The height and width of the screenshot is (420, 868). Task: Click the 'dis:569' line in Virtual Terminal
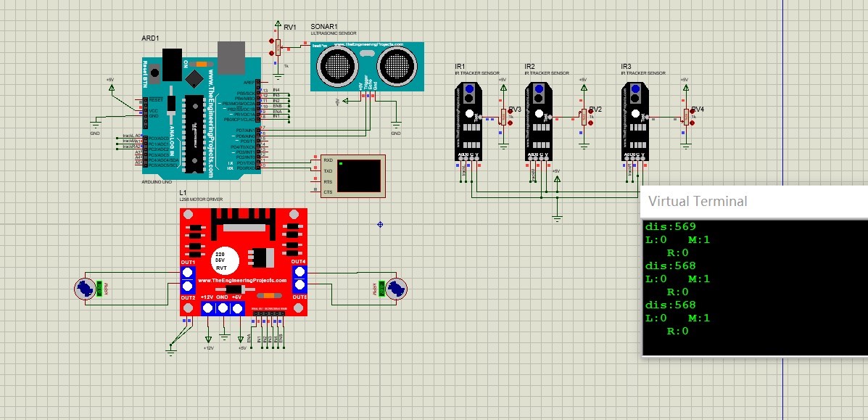click(670, 226)
